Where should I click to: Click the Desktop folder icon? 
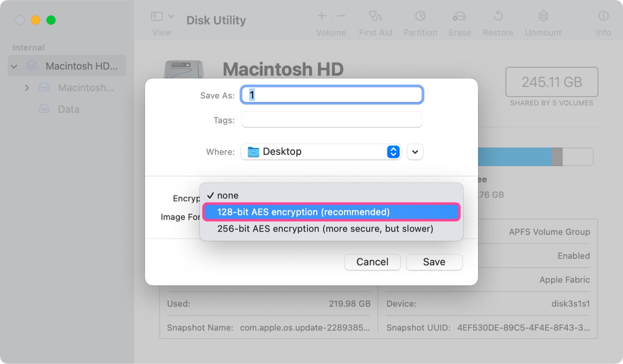pyautogui.click(x=253, y=152)
